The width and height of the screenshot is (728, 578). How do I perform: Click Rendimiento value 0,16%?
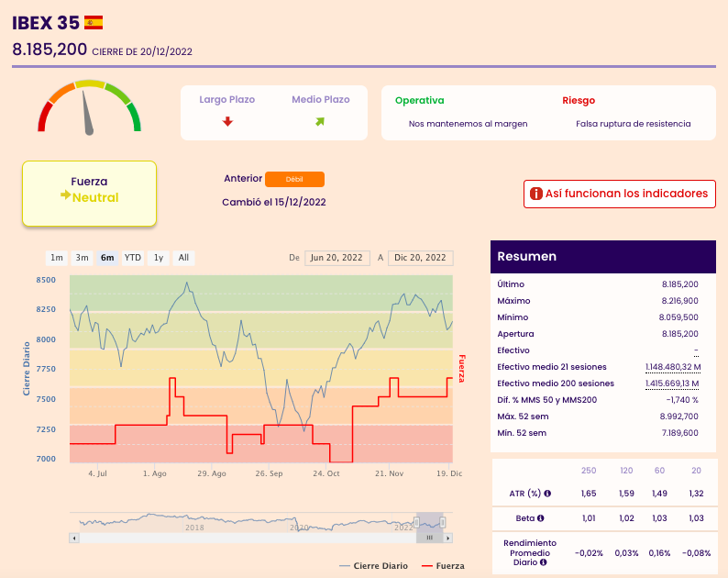(x=659, y=553)
